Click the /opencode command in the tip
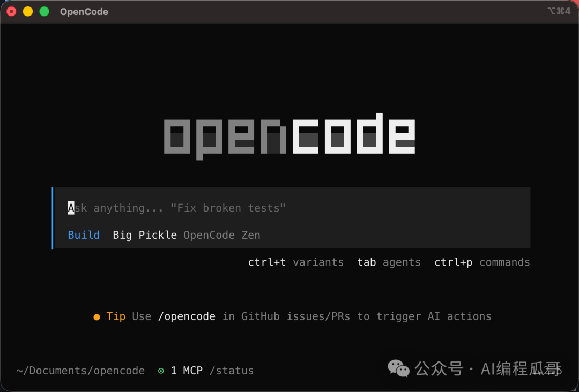579x392 pixels. (x=187, y=316)
